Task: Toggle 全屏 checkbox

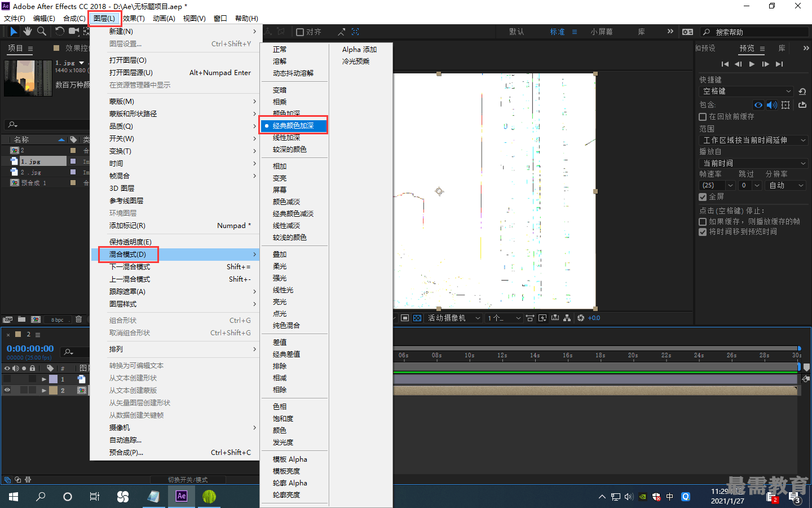Action: click(703, 197)
